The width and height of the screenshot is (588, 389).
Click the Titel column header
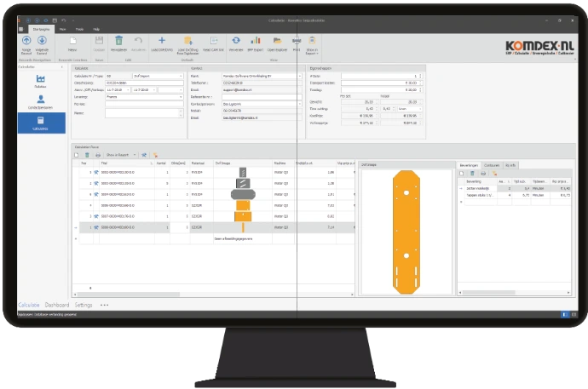(127, 163)
